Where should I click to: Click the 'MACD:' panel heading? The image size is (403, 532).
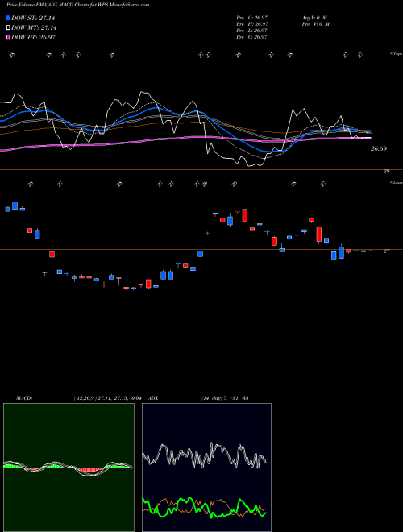point(24,398)
